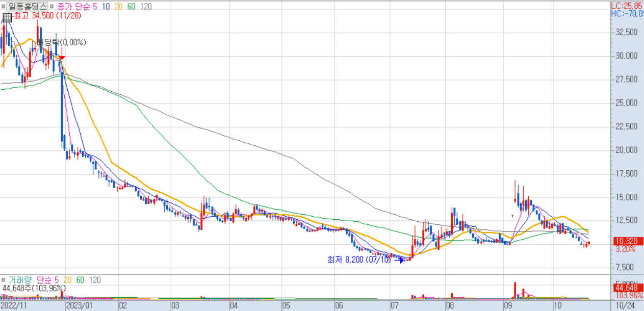Click the 10 month label on date axis
This screenshot has height=311, width=644.
pos(558,306)
